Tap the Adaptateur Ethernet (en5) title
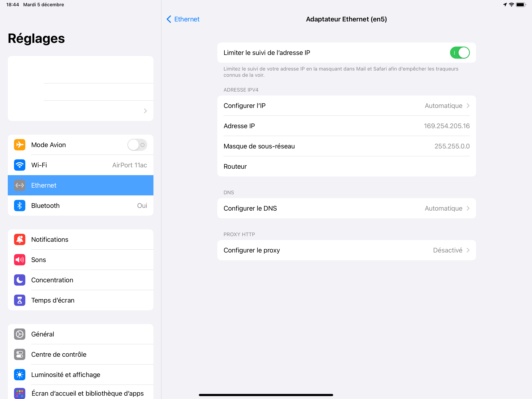 click(346, 19)
